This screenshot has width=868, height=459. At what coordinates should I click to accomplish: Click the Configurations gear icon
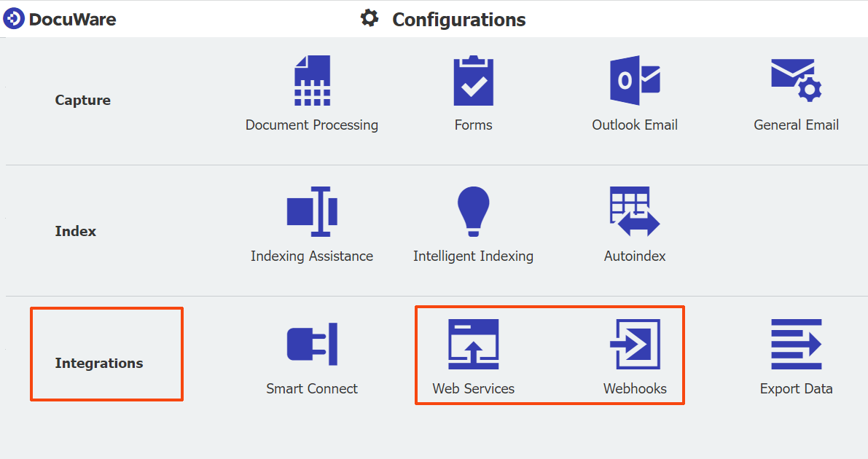point(370,18)
